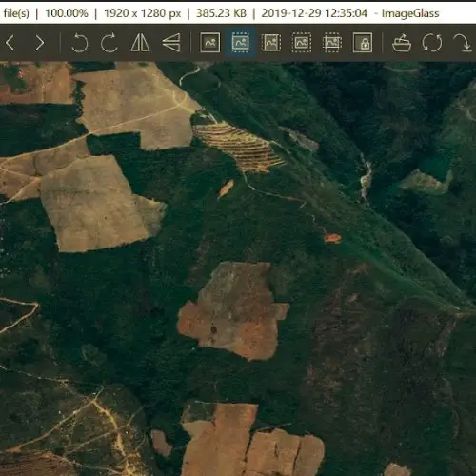This screenshot has width=476, height=476.
Task: Flip the image vertically
Action: point(171,43)
